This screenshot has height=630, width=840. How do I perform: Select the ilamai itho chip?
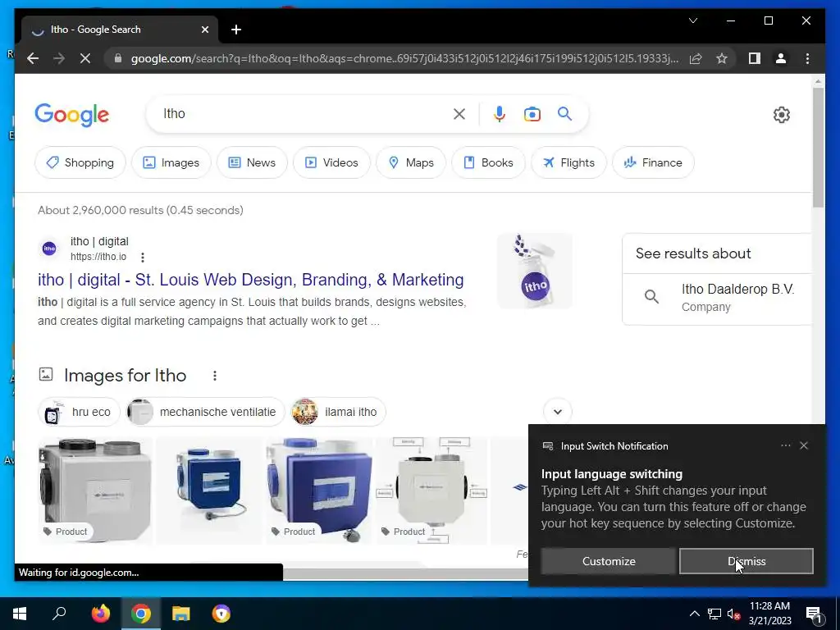coord(338,412)
